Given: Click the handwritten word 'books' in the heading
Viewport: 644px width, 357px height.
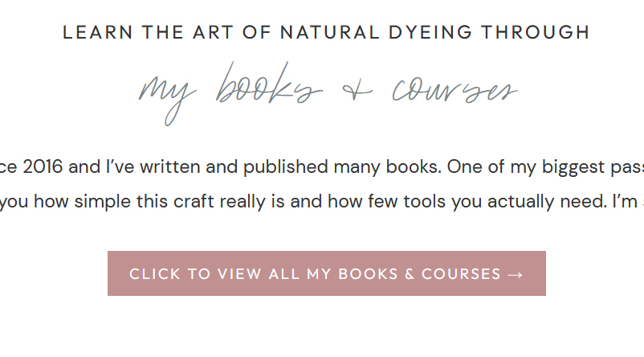Looking at the screenshot, I should 269,84.
